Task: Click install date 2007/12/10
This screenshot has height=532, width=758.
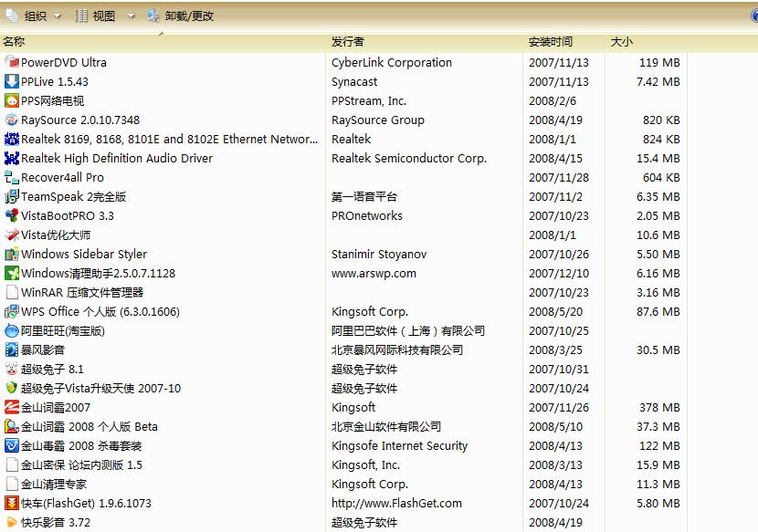Action: (x=559, y=274)
